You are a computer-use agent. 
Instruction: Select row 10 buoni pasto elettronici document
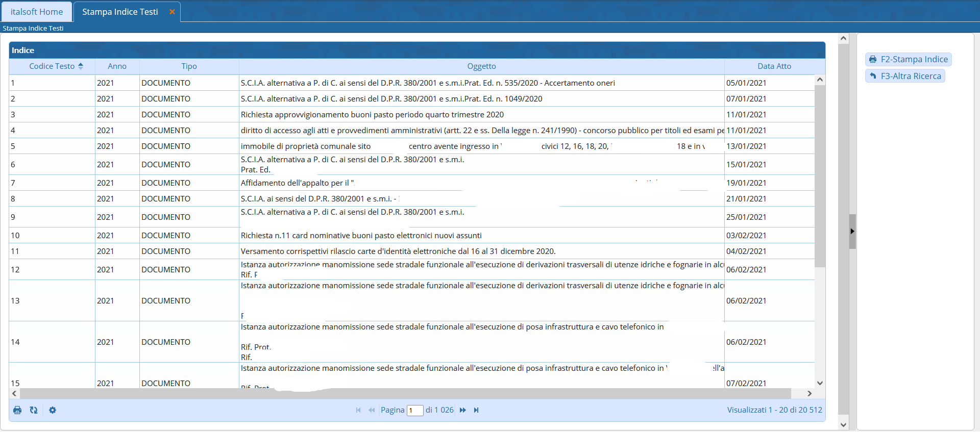click(361, 235)
